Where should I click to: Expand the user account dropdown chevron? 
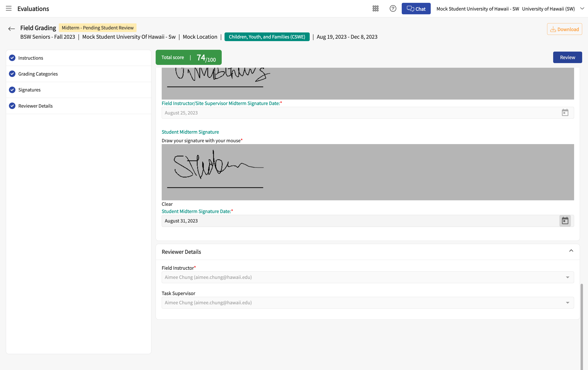click(582, 8)
